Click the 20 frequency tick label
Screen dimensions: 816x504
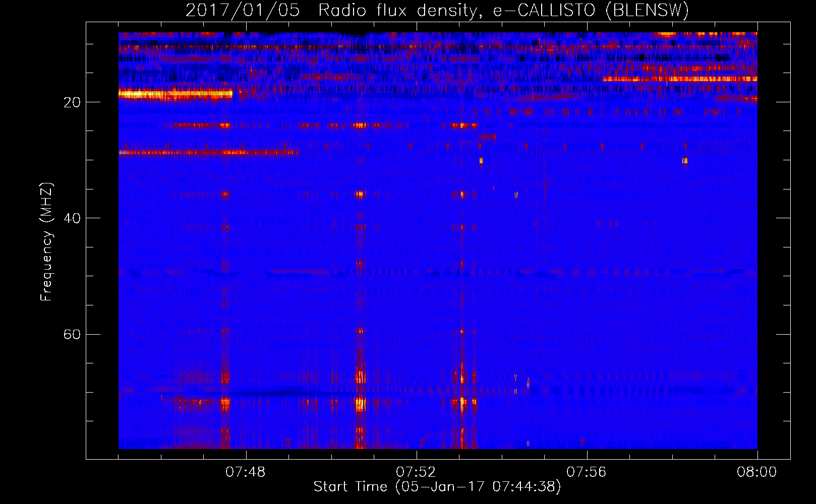coord(72,102)
